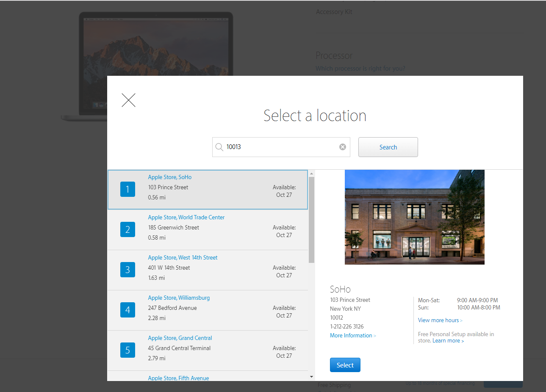This screenshot has height=392, width=546.
Task: Close the Select a location dialog
Action: 128,100
